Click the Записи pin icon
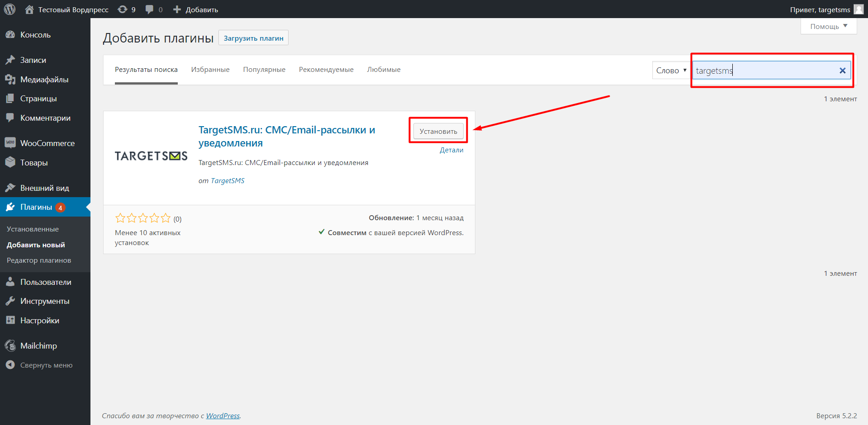Image resolution: width=868 pixels, height=425 pixels. [10, 60]
